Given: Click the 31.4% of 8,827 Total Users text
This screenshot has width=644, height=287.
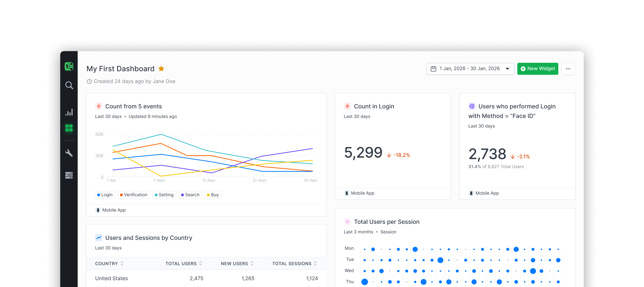Looking at the screenshot, I should click(496, 167).
